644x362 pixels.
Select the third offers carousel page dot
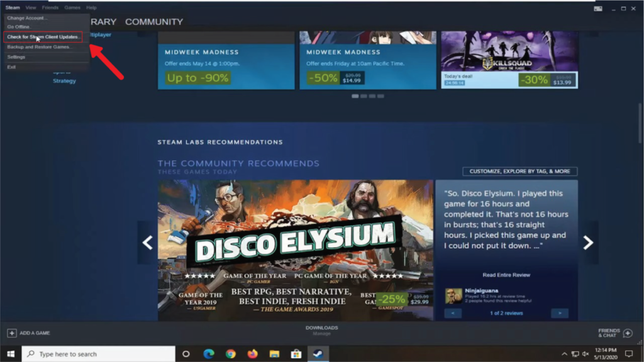point(372,96)
